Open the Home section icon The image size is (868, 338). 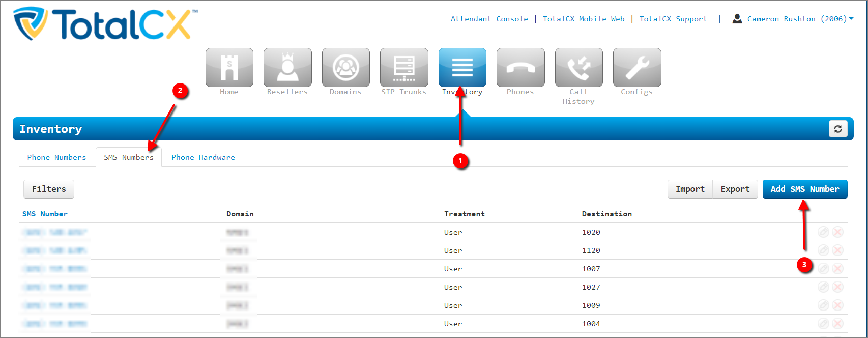pyautogui.click(x=229, y=68)
